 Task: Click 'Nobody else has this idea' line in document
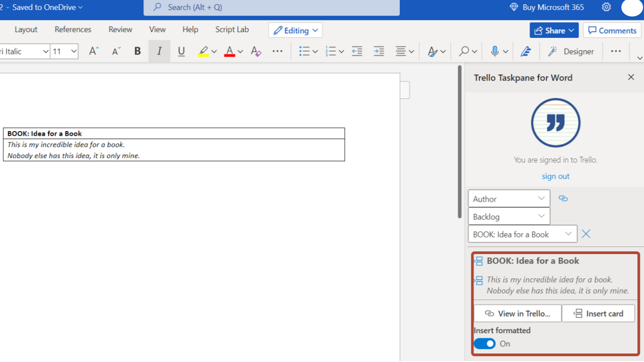coord(74,156)
